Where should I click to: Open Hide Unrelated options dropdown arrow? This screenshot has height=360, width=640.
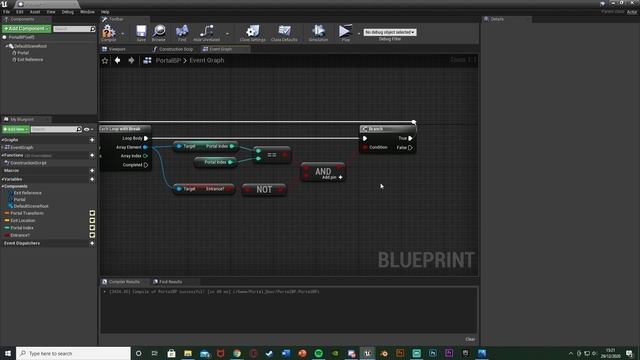[227, 34]
